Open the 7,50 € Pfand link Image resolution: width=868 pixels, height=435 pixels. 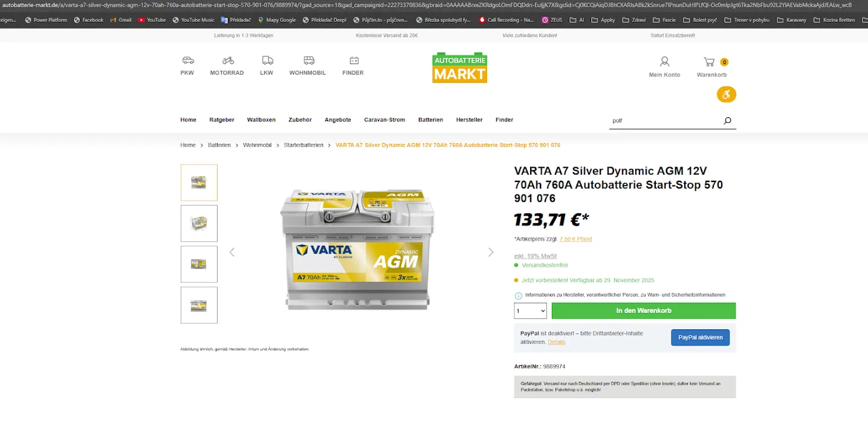[575, 239]
